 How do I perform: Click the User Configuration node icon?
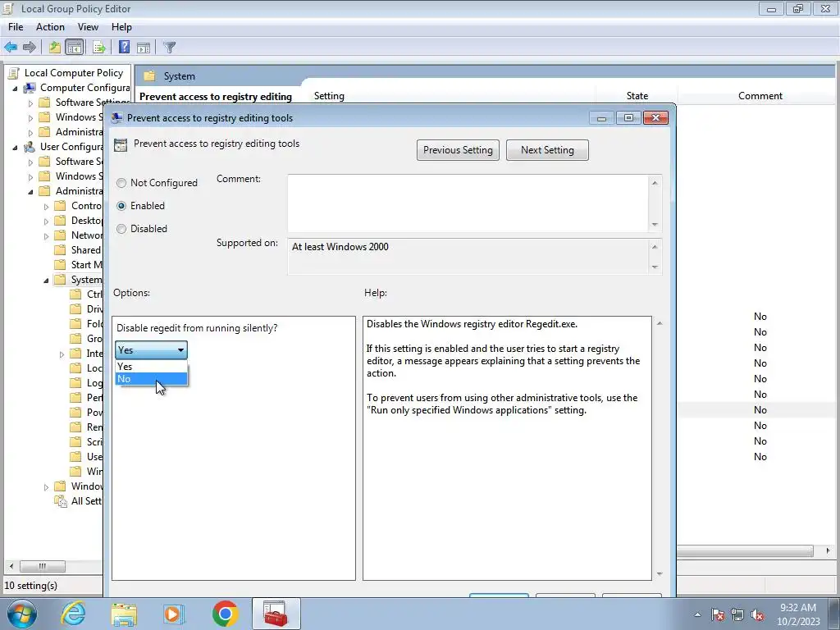point(30,146)
